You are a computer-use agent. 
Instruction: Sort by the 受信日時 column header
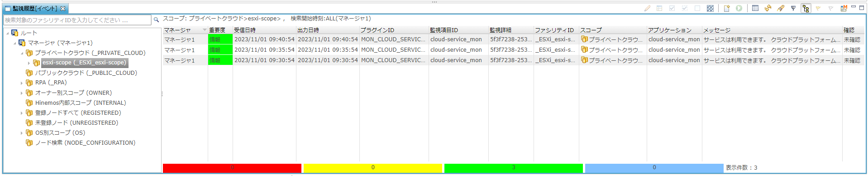point(264,30)
